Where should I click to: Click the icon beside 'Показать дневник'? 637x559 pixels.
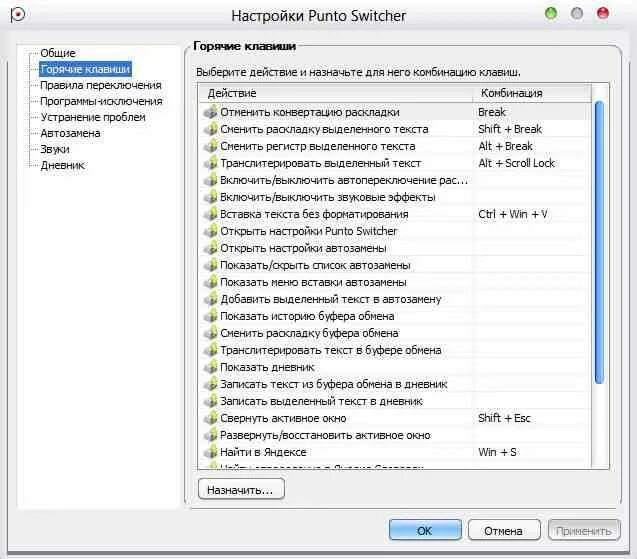point(210,367)
